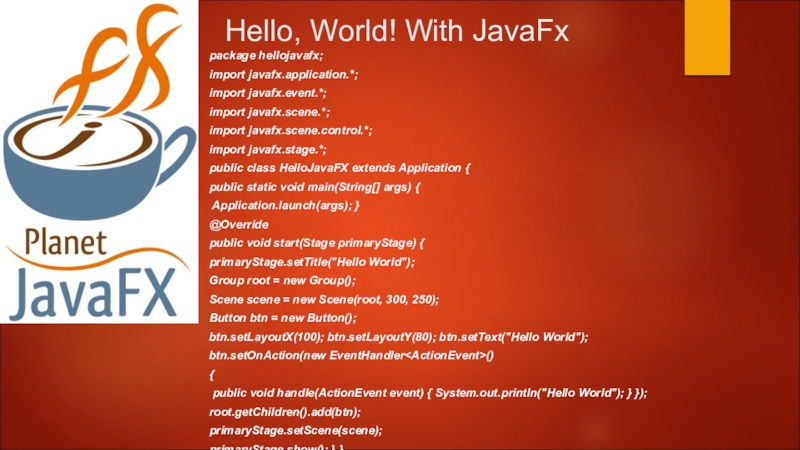Click the Planet JavaFX logo image

pyautogui.click(x=99, y=161)
